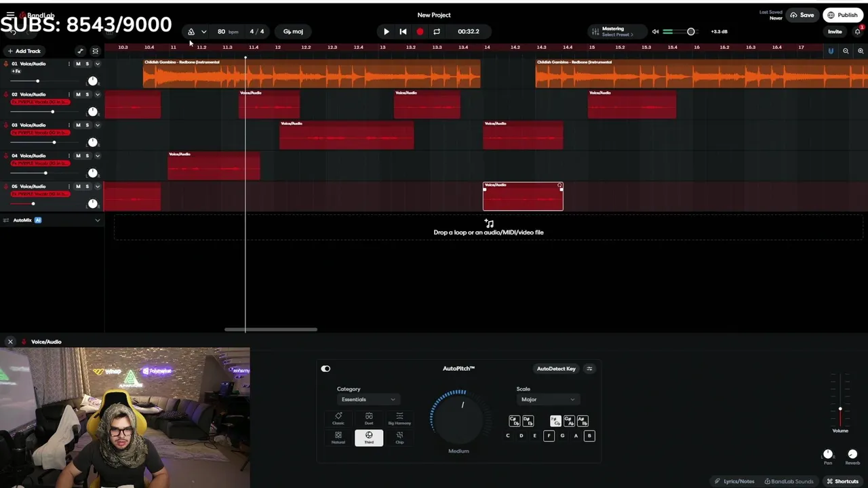Save the project
The height and width of the screenshot is (488, 868).
(x=802, y=15)
